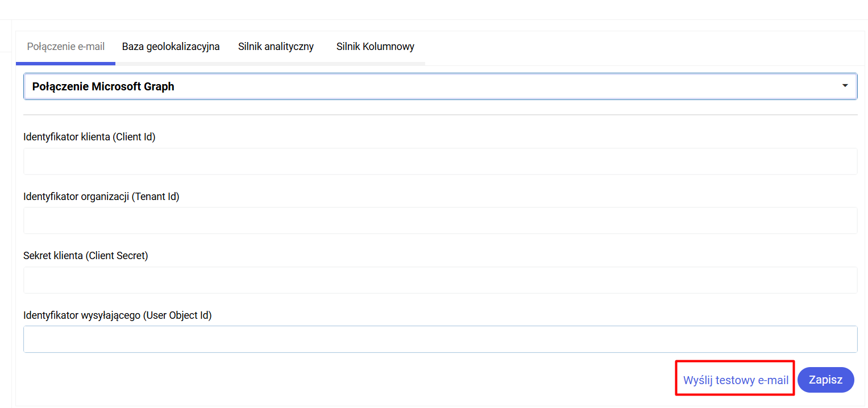Viewport: 868px width, 408px height.
Task: Switch to Baza geolokalizacyjna tab
Action: point(171,47)
